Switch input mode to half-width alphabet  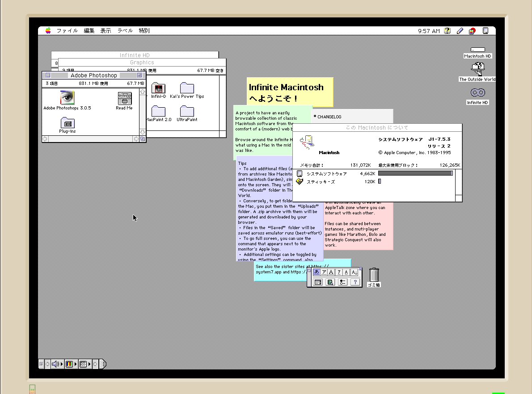click(x=346, y=272)
